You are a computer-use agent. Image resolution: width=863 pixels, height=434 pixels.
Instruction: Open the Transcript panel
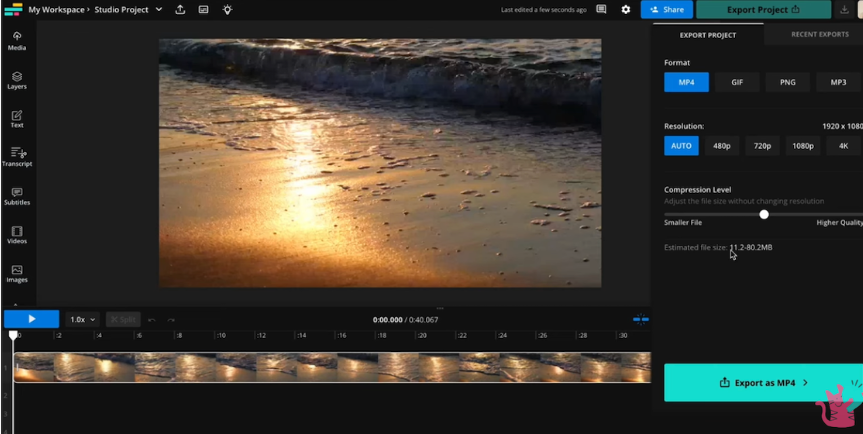point(17,157)
